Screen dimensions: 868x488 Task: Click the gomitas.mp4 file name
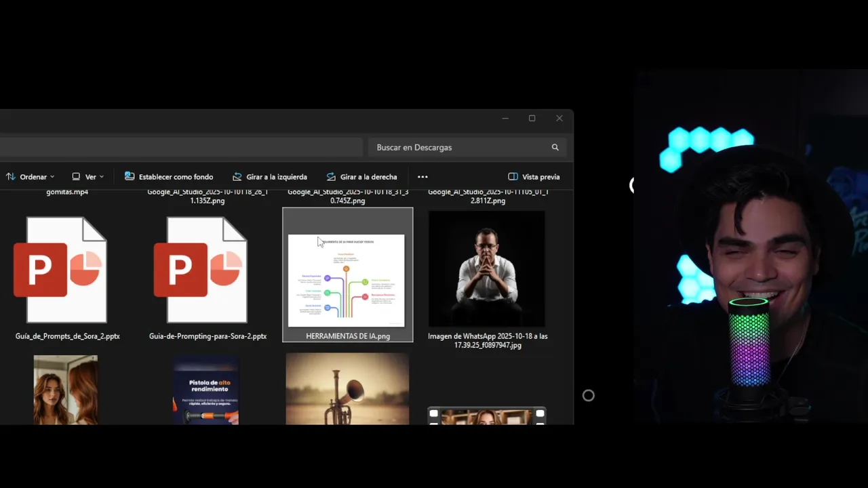point(67,192)
